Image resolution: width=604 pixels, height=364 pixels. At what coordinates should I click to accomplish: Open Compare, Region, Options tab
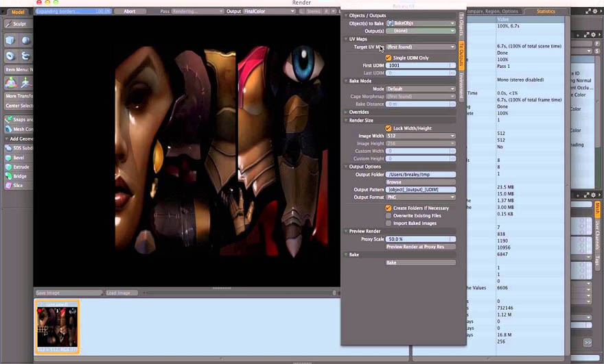click(494, 11)
